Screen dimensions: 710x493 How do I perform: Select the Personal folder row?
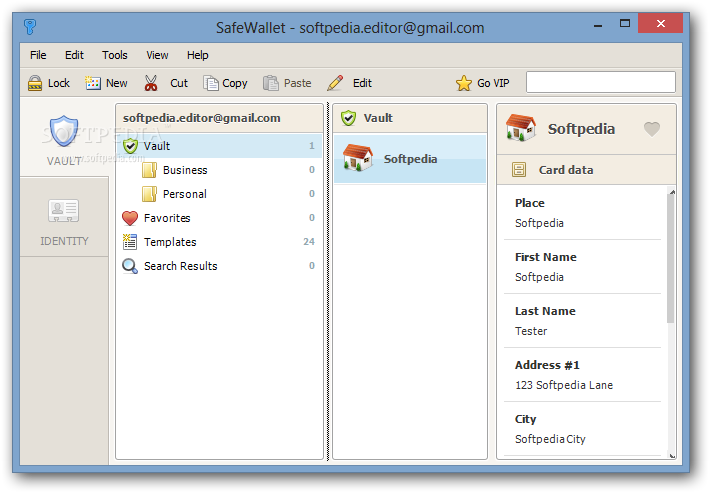tap(220, 194)
